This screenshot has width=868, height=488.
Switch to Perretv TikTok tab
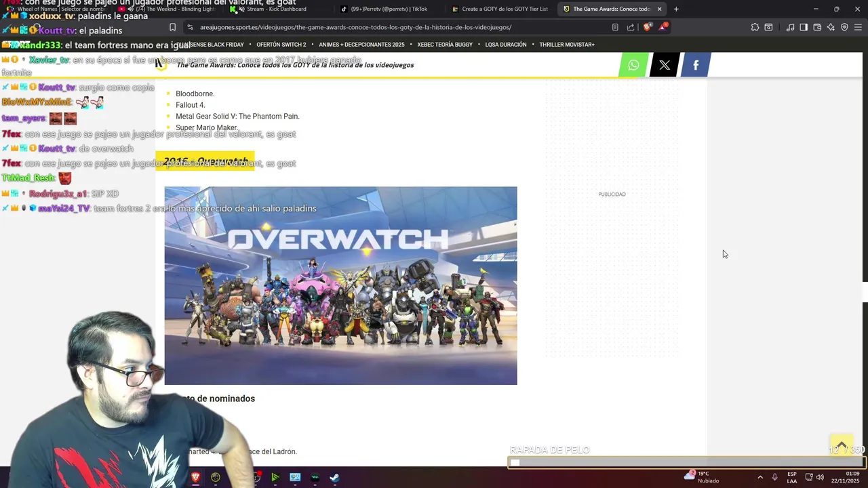pyautogui.click(x=388, y=9)
